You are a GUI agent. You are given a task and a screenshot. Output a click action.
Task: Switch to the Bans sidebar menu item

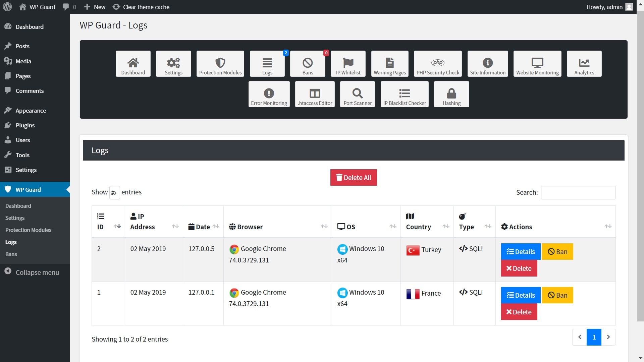(11, 254)
